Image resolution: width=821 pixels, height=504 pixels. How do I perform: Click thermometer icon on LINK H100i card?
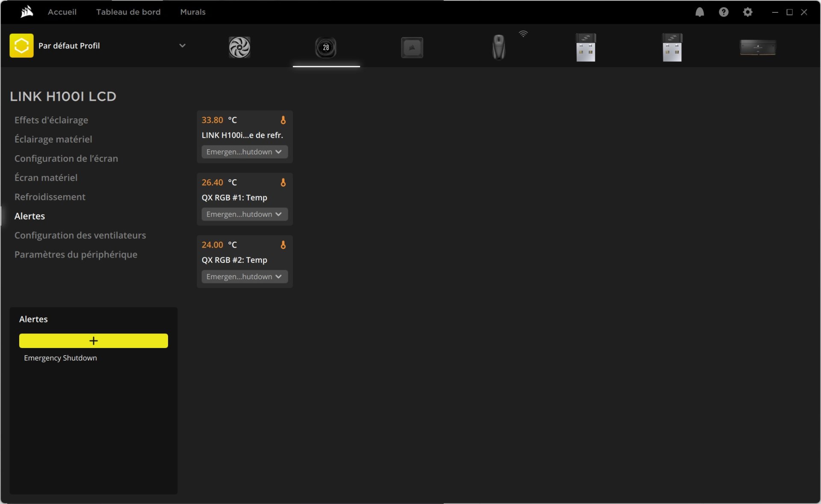tap(283, 120)
